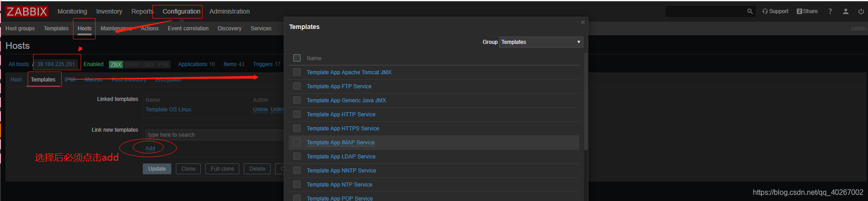This screenshot has width=868, height=201.
Task: Open the Administration menu
Action: click(229, 11)
